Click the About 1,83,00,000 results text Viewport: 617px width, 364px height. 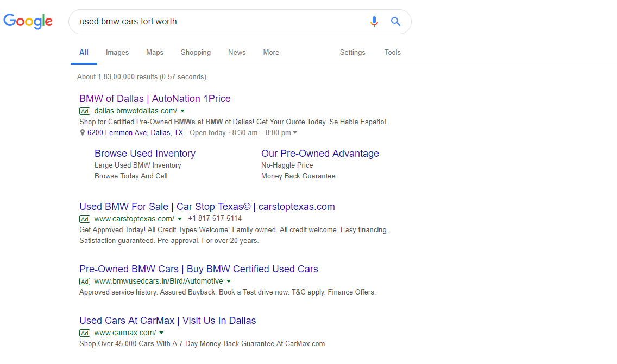point(142,77)
